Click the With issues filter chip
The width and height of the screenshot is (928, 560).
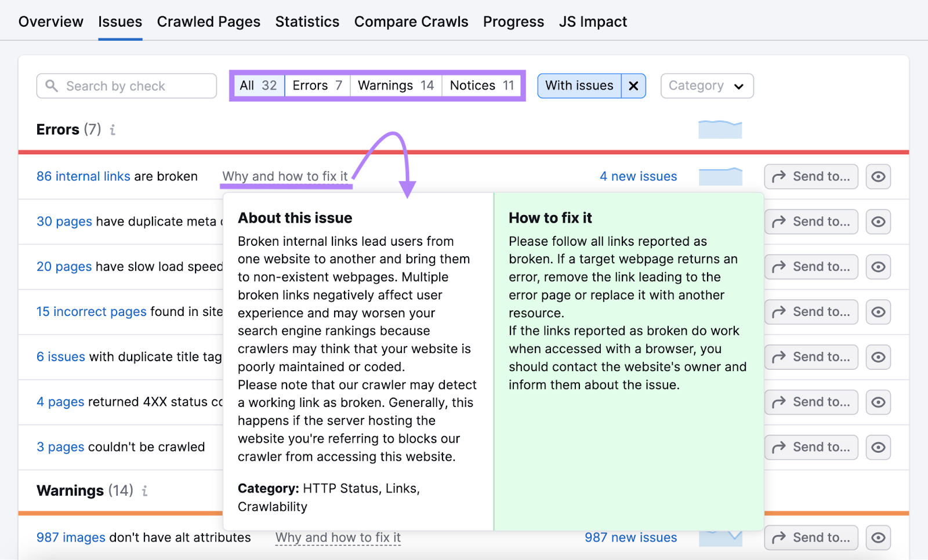579,86
